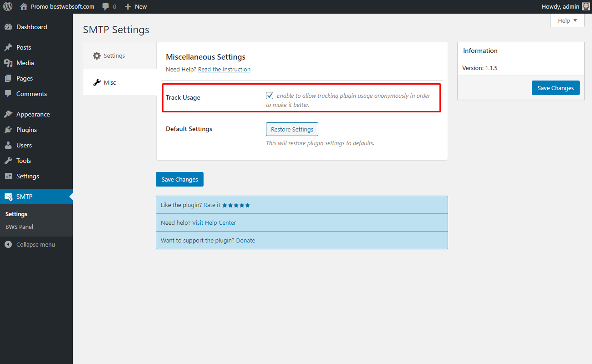
Task: Open the Visit Help Center link
Action: [x=214, y=222]
